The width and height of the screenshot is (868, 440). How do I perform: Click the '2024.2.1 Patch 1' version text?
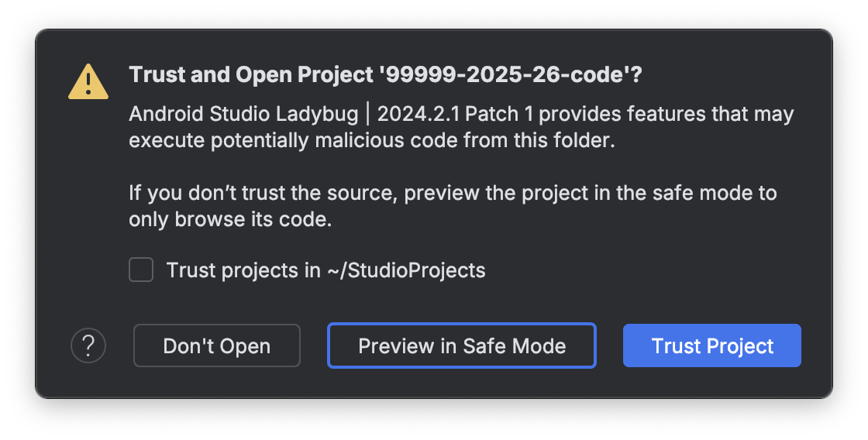point(456,115)
